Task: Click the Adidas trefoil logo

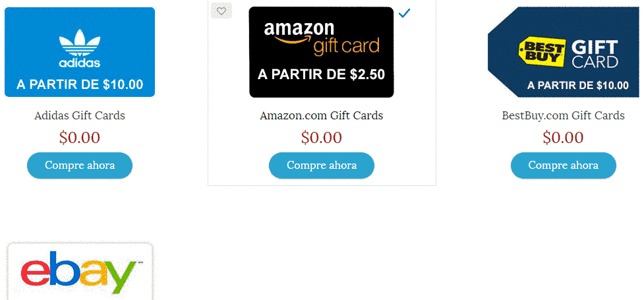Action: 80,43
